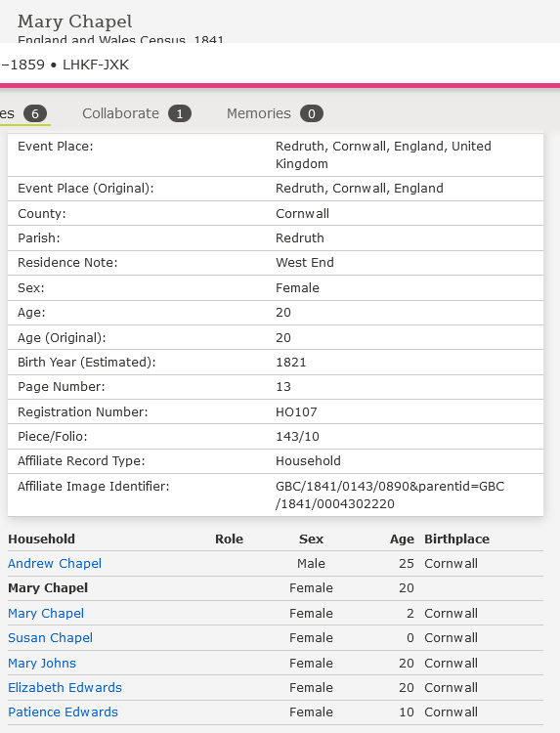
Task: Open the Memories tab
Action: pyautogui.click(x=275, y=113)
